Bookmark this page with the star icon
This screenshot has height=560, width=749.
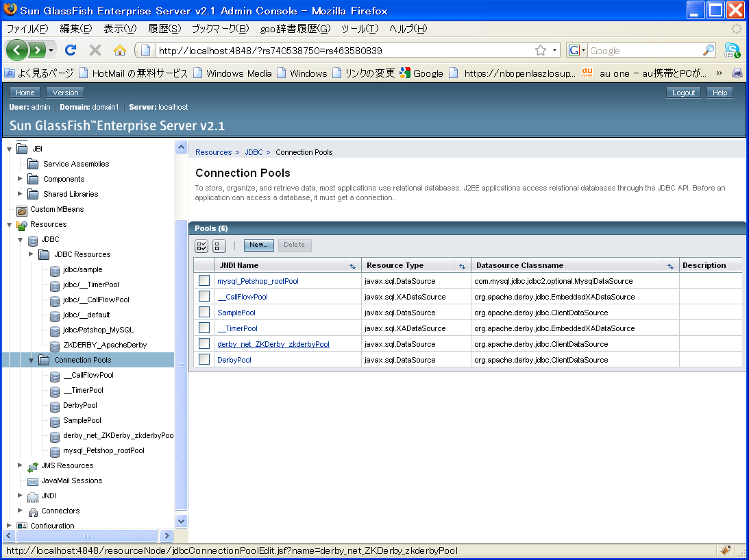(540, 50)
